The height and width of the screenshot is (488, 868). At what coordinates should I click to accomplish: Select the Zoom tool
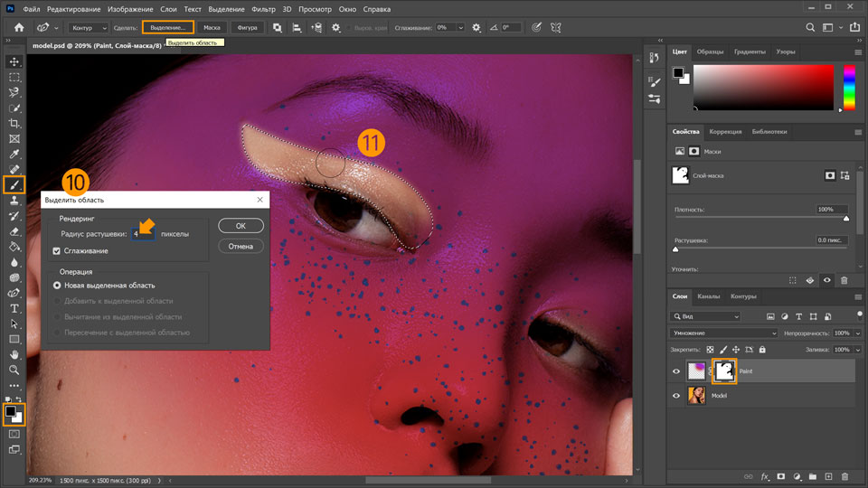pos(14,371)
